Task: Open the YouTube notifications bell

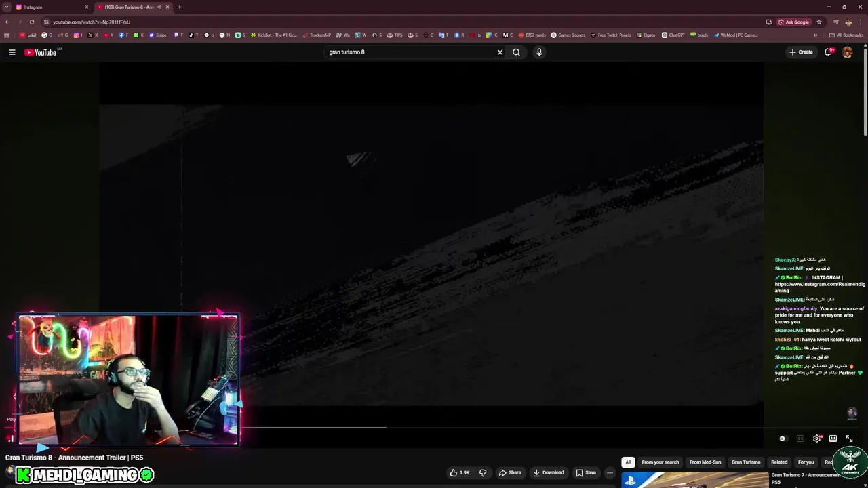Action: click(x=828, y=52)
